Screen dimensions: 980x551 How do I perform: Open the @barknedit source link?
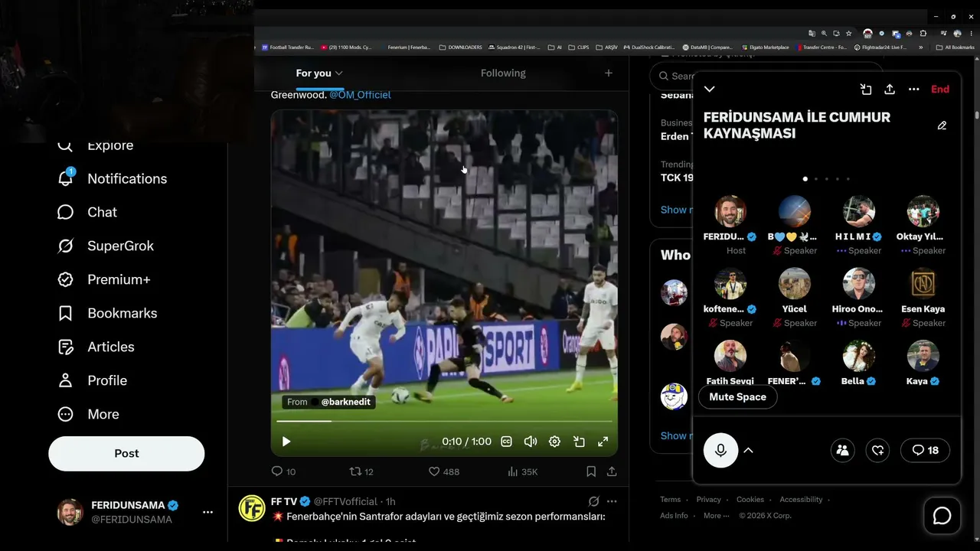click(345, 402)
